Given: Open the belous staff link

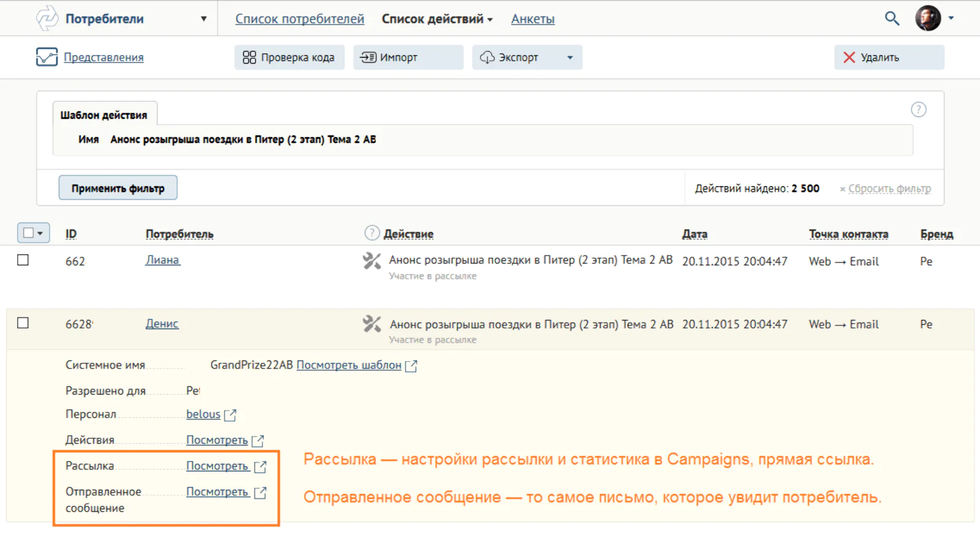Looking at the screenshot, I should (x=203, y=414).
